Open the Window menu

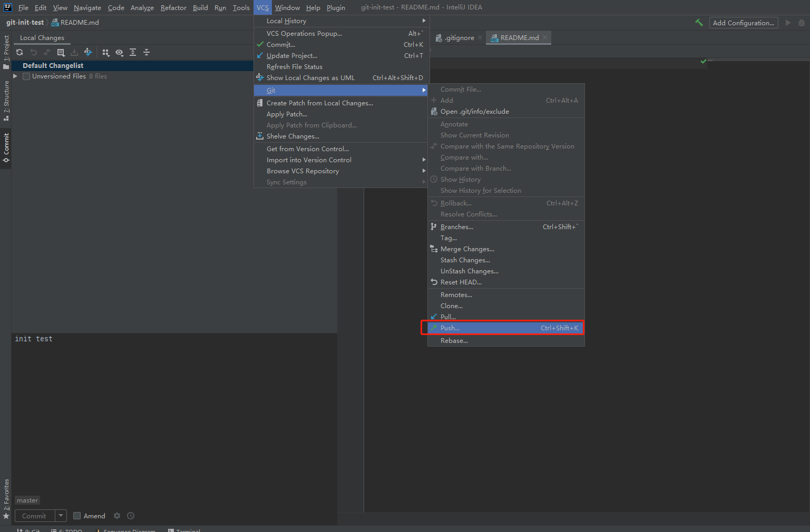click(287, 7)
